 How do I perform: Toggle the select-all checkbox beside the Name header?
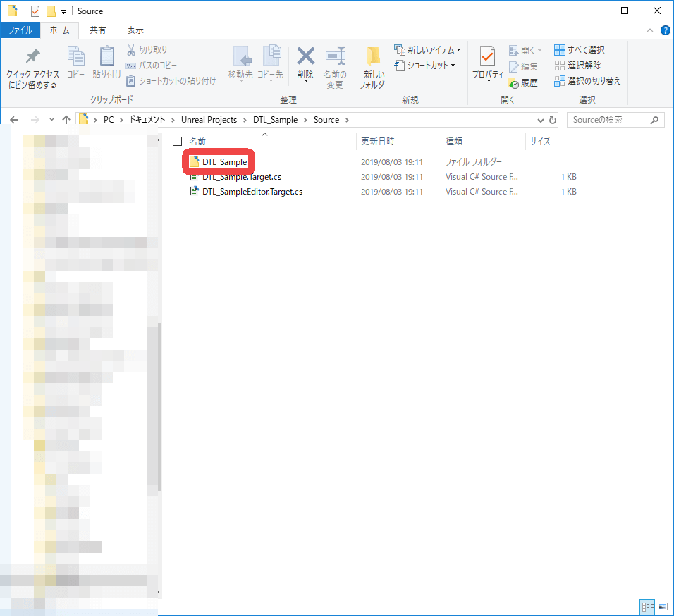point(178,142)
